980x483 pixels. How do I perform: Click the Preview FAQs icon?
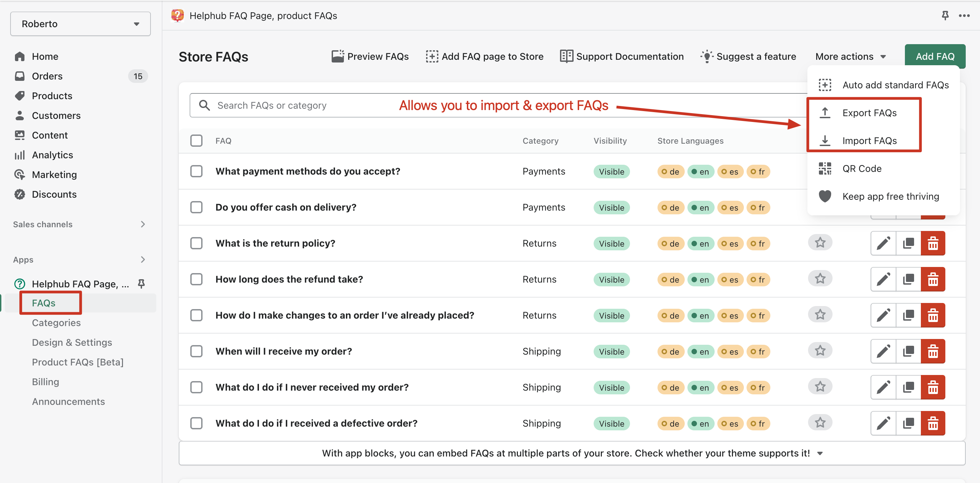pos(337,56)
